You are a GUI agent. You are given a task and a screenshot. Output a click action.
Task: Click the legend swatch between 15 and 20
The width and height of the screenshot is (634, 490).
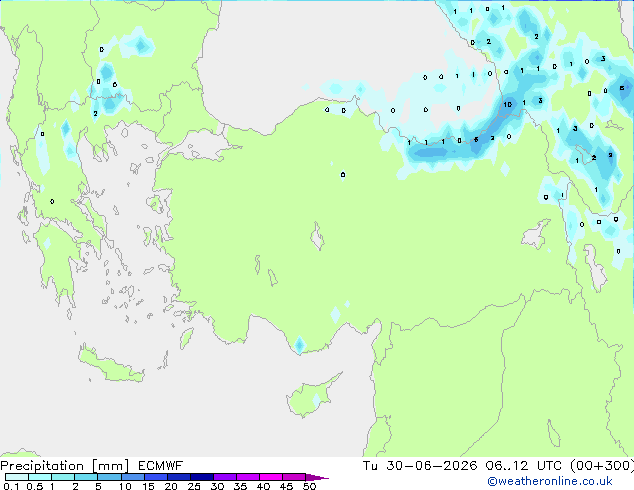(155, 477)
